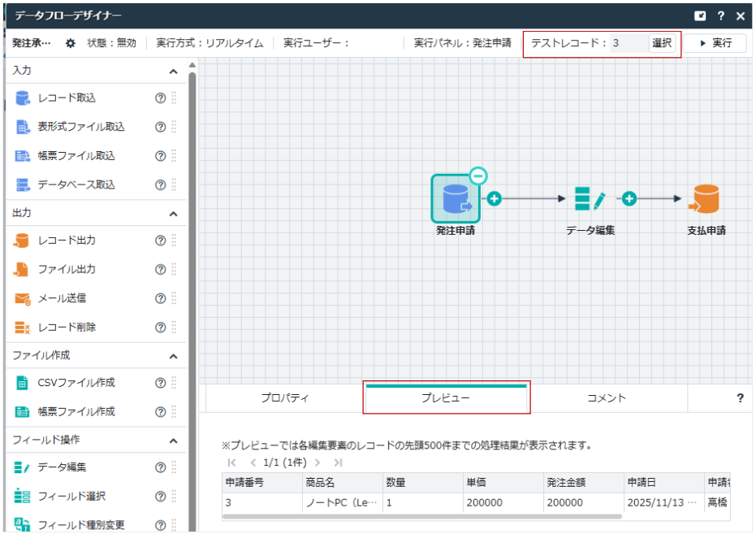756x534 pixels.
Task: Collapse the フィールド操作 section
Action: coord(173,441)
